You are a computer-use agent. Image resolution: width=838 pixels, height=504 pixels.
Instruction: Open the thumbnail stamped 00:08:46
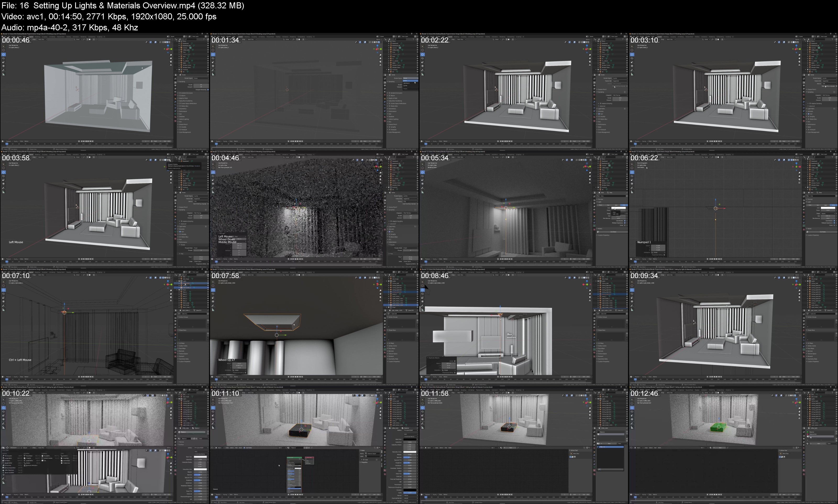click(524, 327)
